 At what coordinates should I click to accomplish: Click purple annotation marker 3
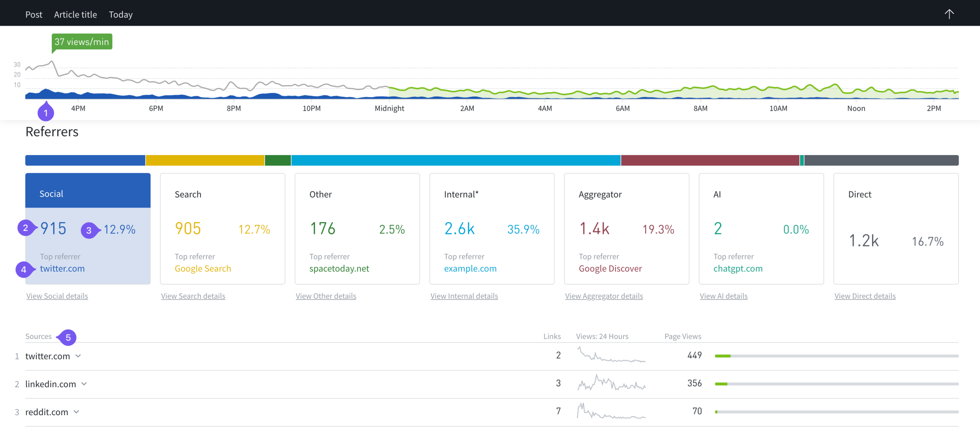(89, 230)
